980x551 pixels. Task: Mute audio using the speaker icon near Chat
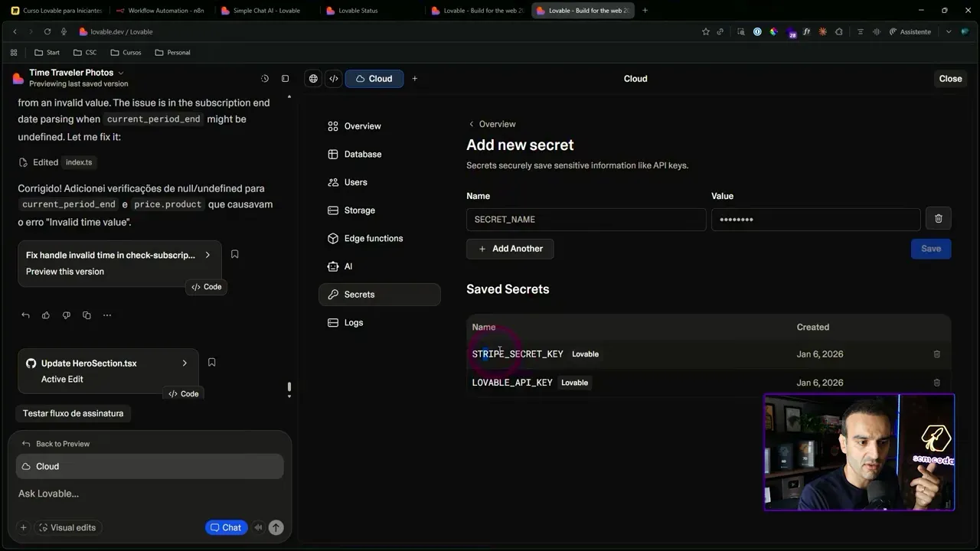[x=258, y=527]
